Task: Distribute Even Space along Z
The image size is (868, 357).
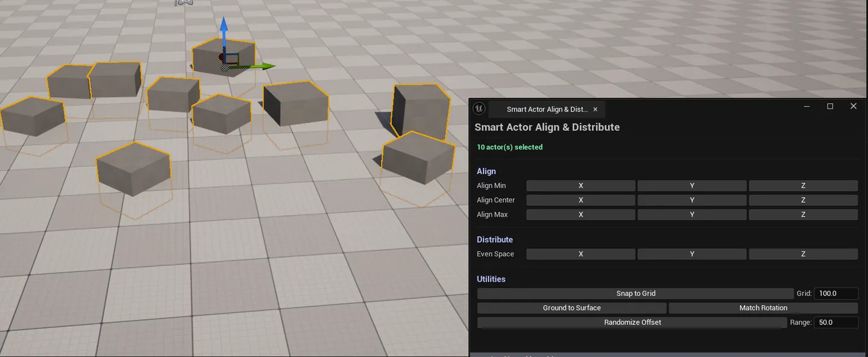Action: pos(803,254)
